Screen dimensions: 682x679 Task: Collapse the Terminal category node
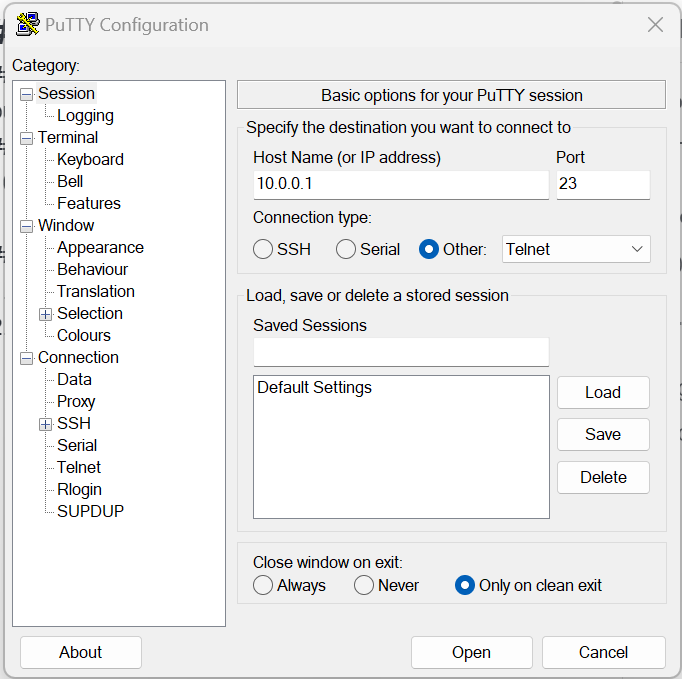(x=26, y=138)
